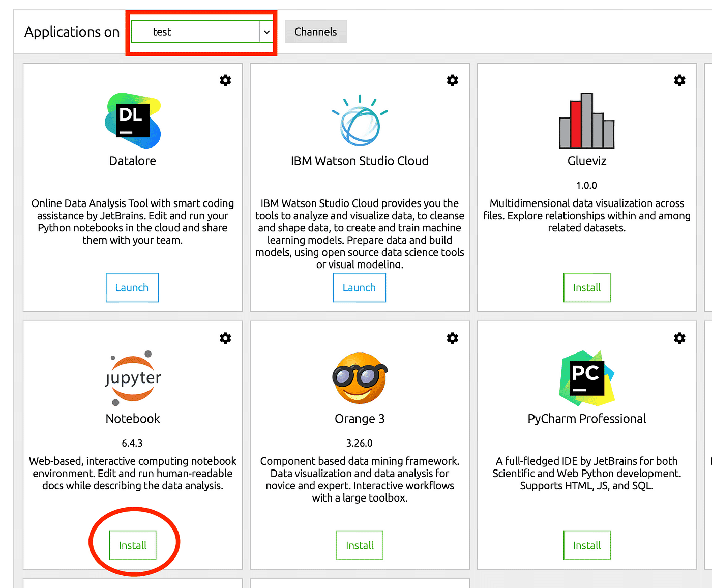Image resolution: width=712 pixels, height=588 pixels.
Task: Open the Channels settings
Action: click(315, 32)
